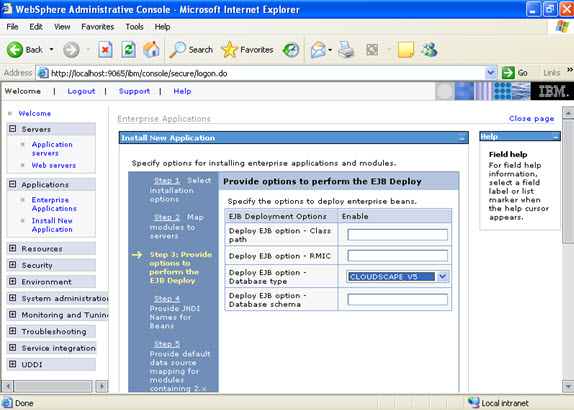This screenshot has width=574, height=410.
Task: Open Application servers link
Action: point(52,149)
